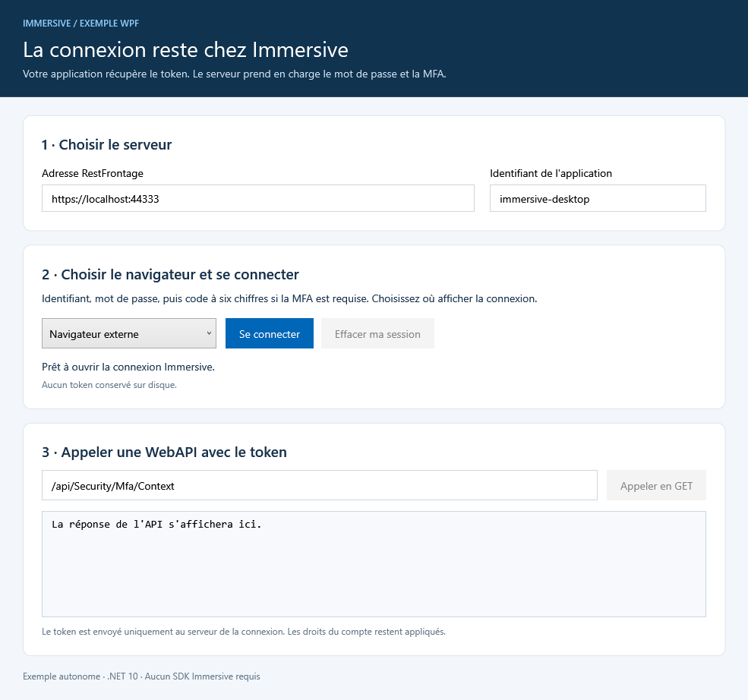Click the status Prêt à ouvrir la connexion Immersive
748x700 pixels.
pos(128,367)
